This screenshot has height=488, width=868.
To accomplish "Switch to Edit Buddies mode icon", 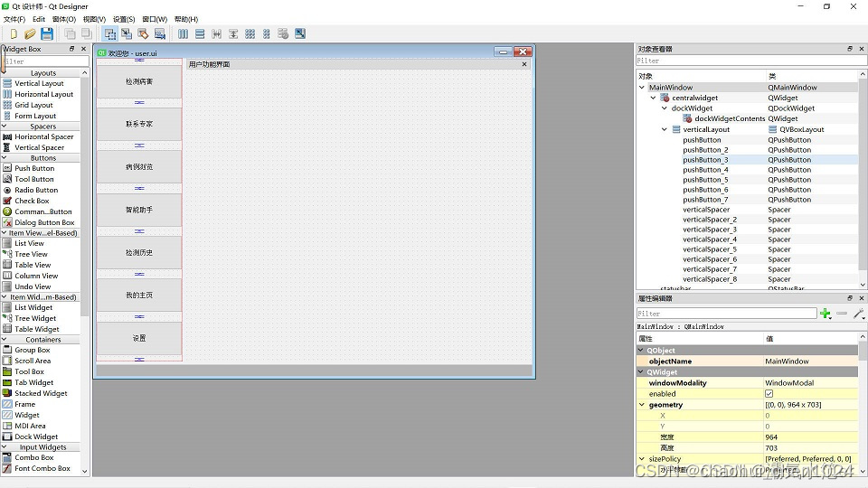I will 144,33.
